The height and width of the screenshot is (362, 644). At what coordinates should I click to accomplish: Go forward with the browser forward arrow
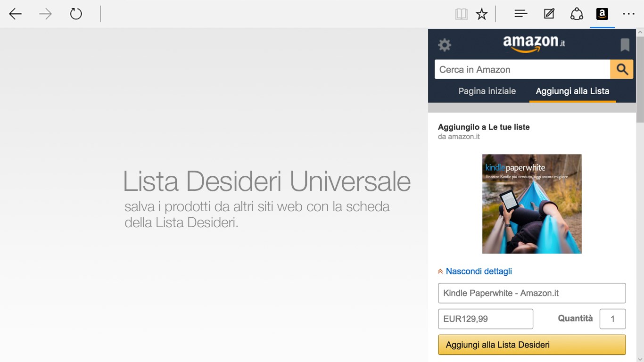[x=45, y=14]
